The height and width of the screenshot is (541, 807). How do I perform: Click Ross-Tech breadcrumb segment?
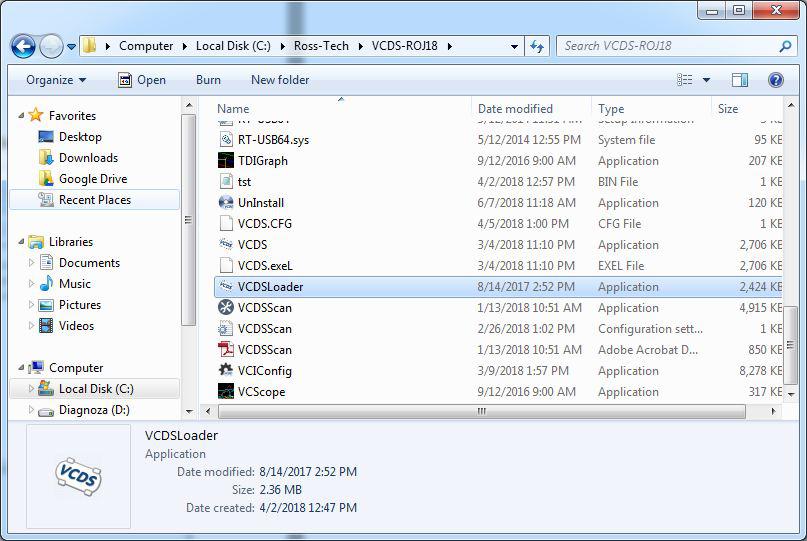click(x=321, y=46)
